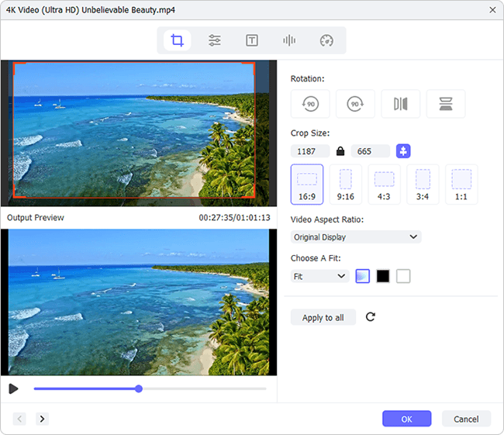Select the Crop tab icon
The height and width of the screenshot is (435, 504).
[177, 40]
